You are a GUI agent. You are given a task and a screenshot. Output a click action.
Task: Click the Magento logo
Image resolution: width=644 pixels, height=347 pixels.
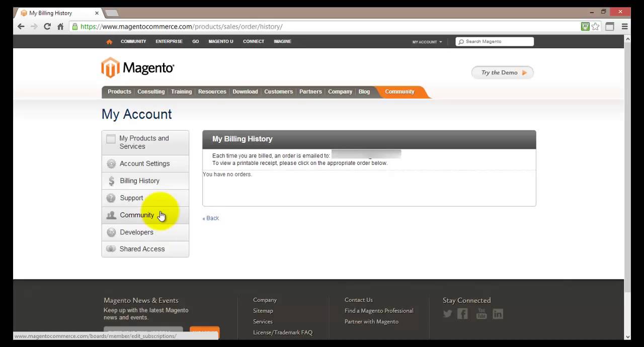(138, 68)
